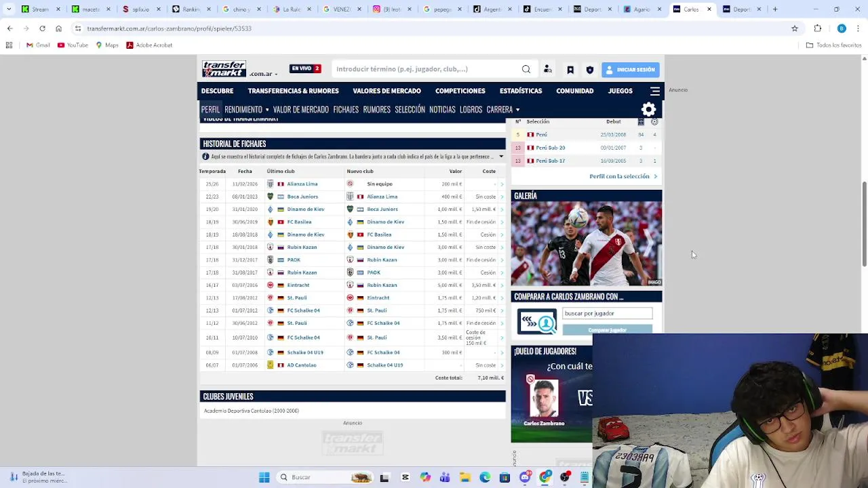Open the Gmail bookmark
The width and height of the screenshot is (868, 488).
tap(38, 45)
